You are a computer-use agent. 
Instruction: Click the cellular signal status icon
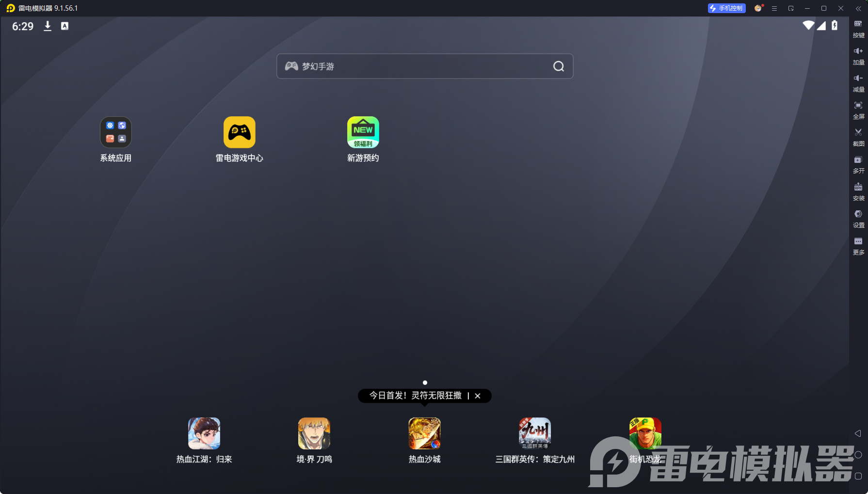(x=821, y=25)
